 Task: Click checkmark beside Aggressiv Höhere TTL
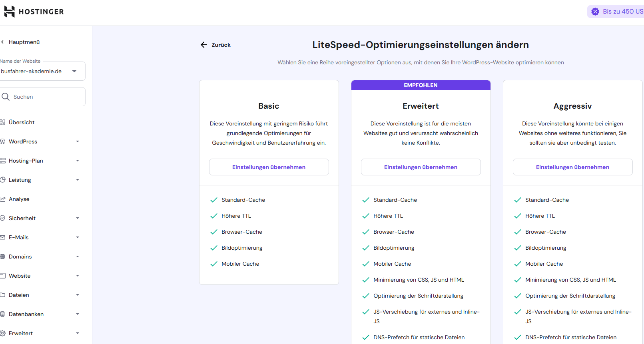(518, 216)
